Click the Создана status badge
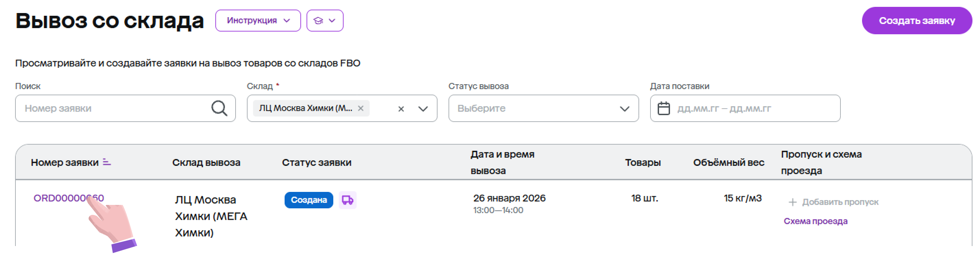The height and width of the screenshot is (257, 980). [309, 200]
